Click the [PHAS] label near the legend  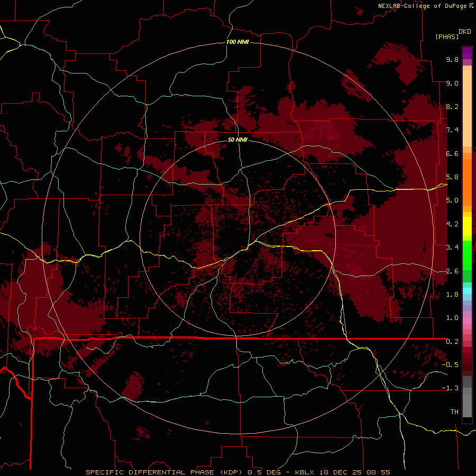point(447,36)
